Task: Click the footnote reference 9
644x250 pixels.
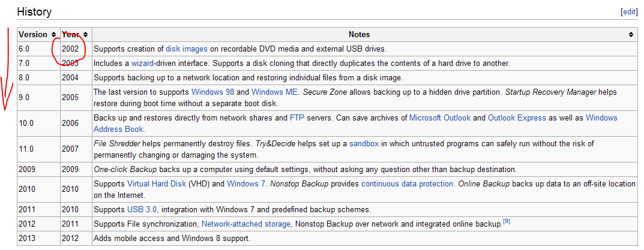Action: (506, 222)
